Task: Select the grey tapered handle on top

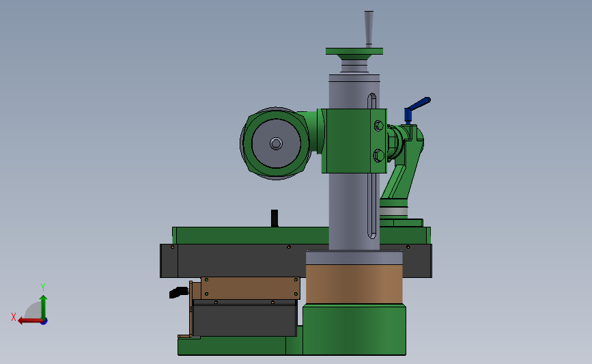Action: tap(369, 28)
